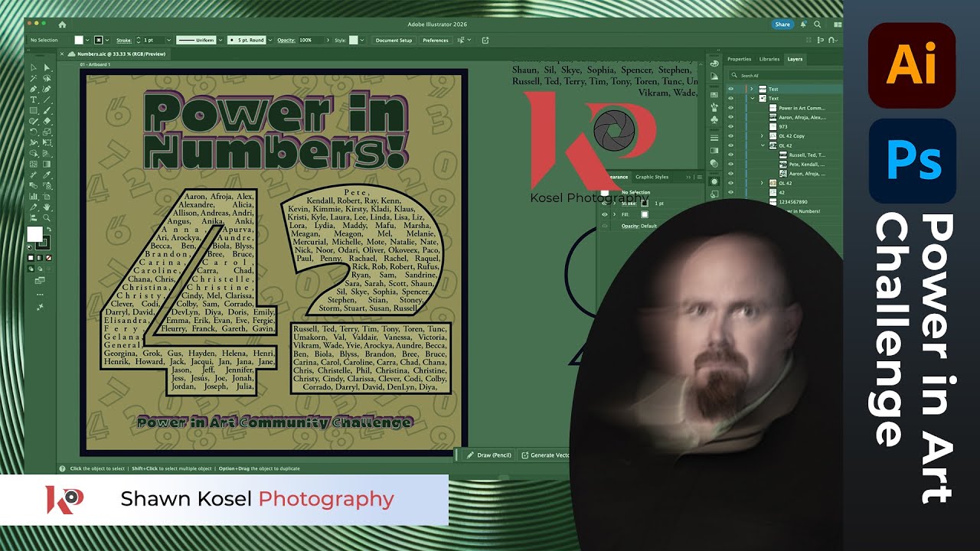Toggle visibility of Text layer
The width and height of the screenshot is (980, 551).
(730, 98)
